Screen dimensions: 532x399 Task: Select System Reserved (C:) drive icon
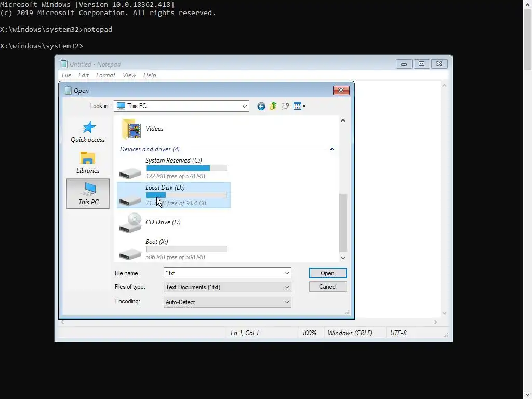(x=130, y=174)
